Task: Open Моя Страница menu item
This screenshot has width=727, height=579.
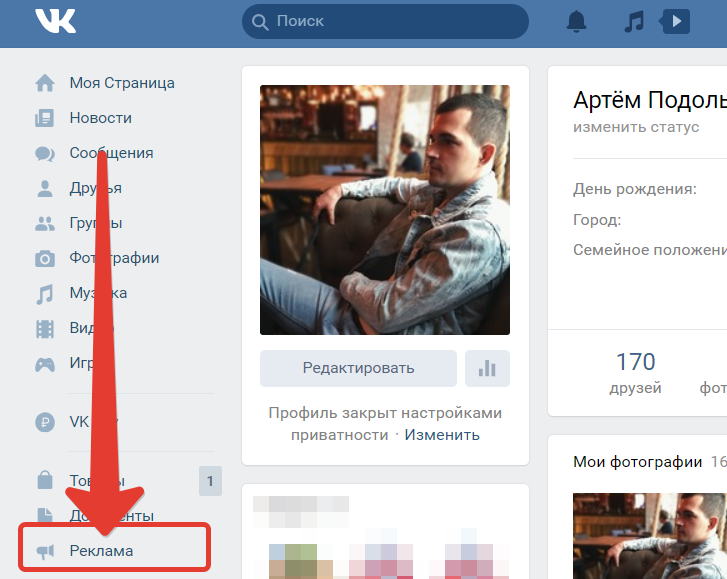Action: tap(122, 83)
